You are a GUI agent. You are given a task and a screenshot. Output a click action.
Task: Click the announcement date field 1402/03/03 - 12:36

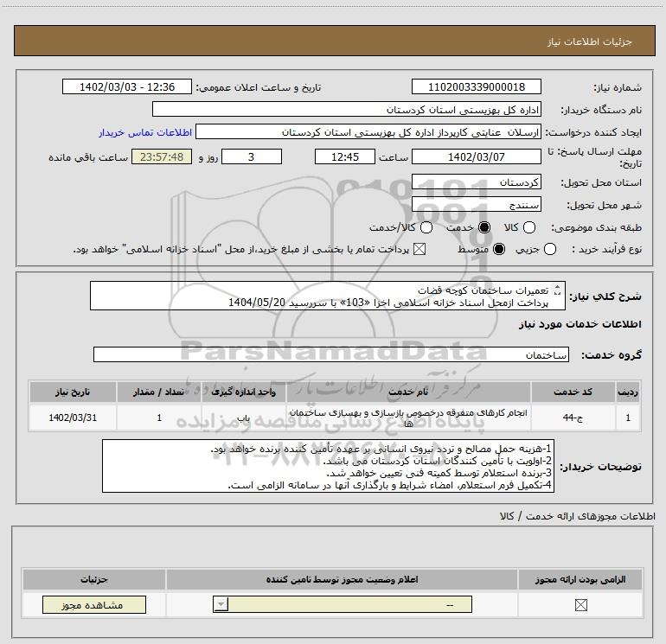[x=127, y=86]
